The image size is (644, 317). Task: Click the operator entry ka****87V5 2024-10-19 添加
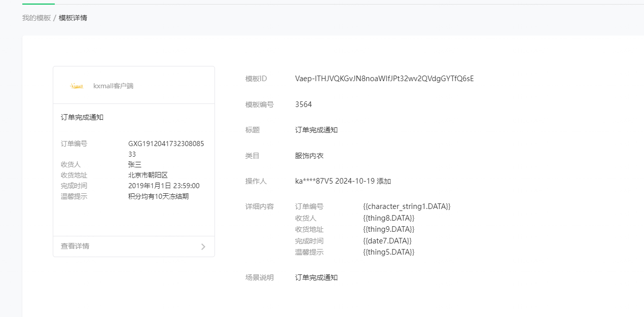[343, 181]
